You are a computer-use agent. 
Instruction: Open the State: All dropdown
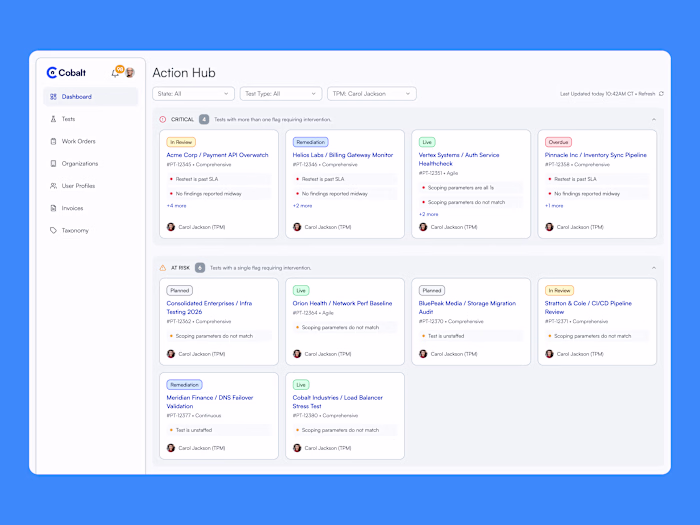[x=193, y=94]
